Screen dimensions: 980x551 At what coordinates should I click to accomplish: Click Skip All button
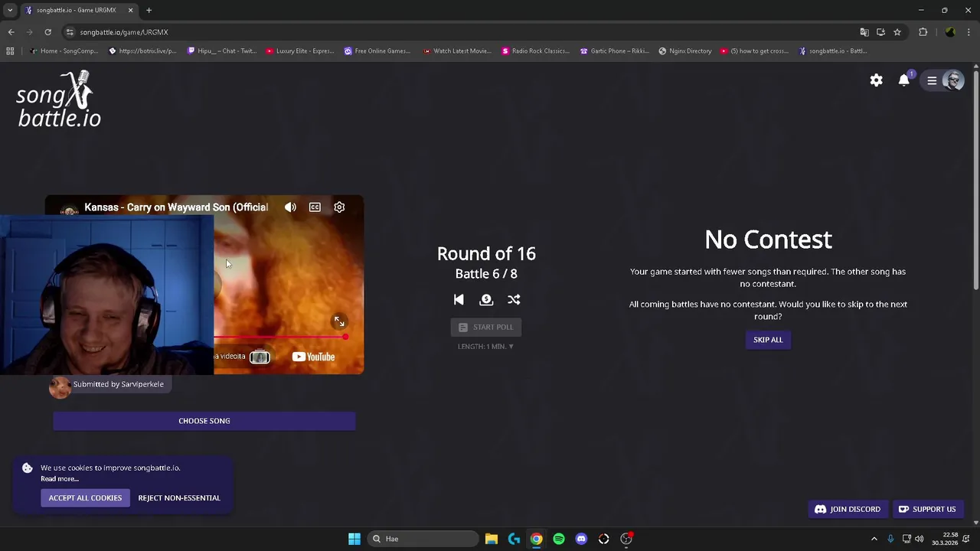[768, 340]
